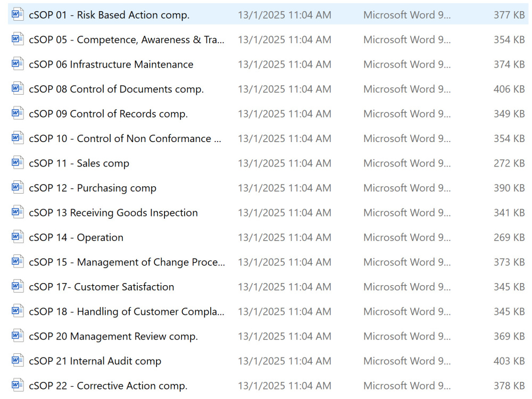Select file name cSOP 05 - Competence, Awareness

pos(127,40)
